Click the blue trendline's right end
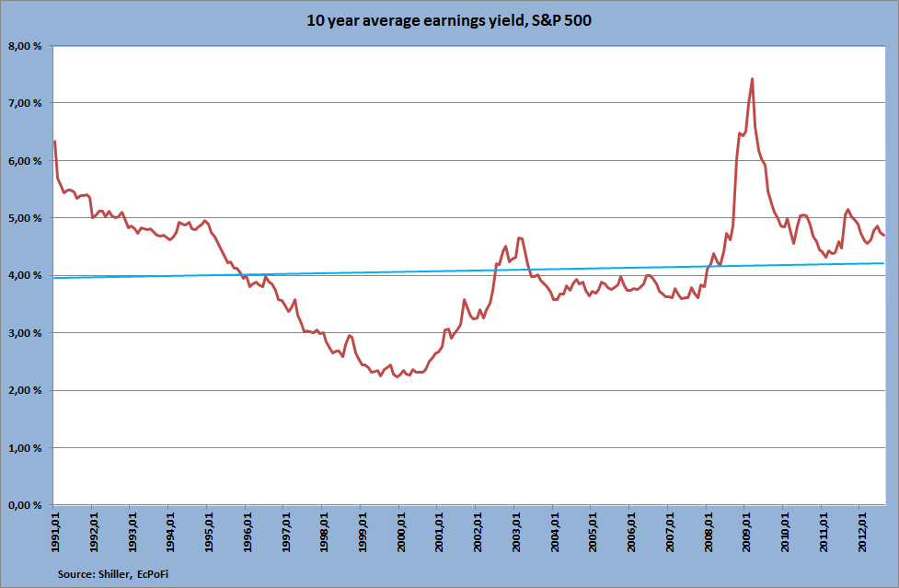The image size is (899, 588). click(883, 263)
